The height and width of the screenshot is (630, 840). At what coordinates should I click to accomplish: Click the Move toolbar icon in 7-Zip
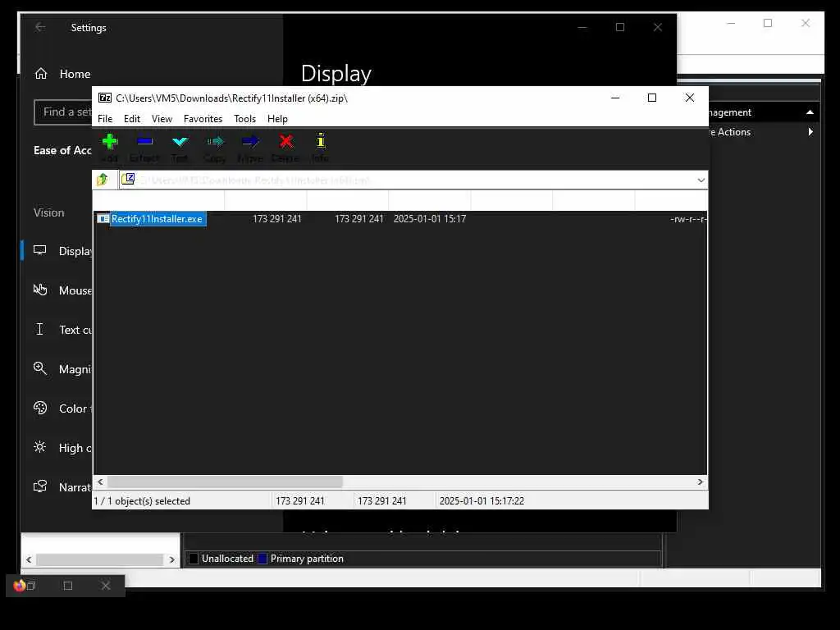[x=250, y=142]
